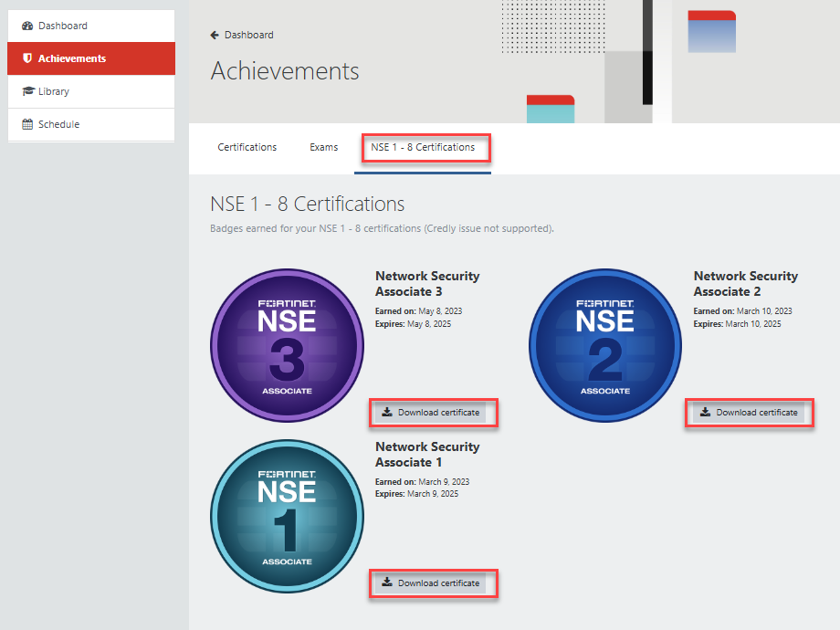840x630 pixels.
Task: Click the Network Security Associate 1 title
Action: pyautogui.click(x=427, y=455)
